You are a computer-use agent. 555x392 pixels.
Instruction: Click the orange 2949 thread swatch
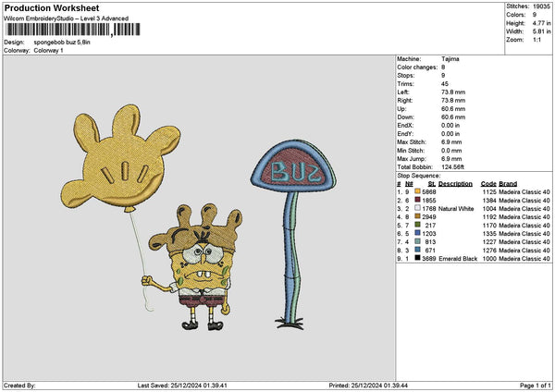pos(417,216)
